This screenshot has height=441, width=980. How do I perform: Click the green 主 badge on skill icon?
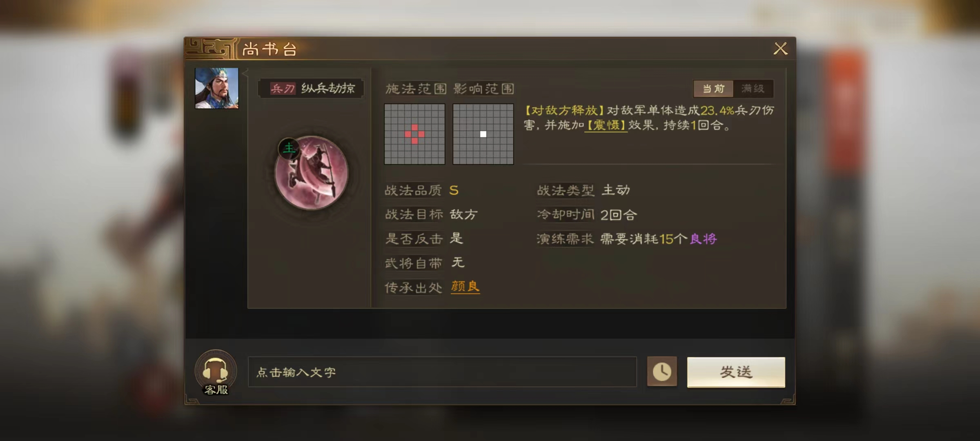pos(289,148)
